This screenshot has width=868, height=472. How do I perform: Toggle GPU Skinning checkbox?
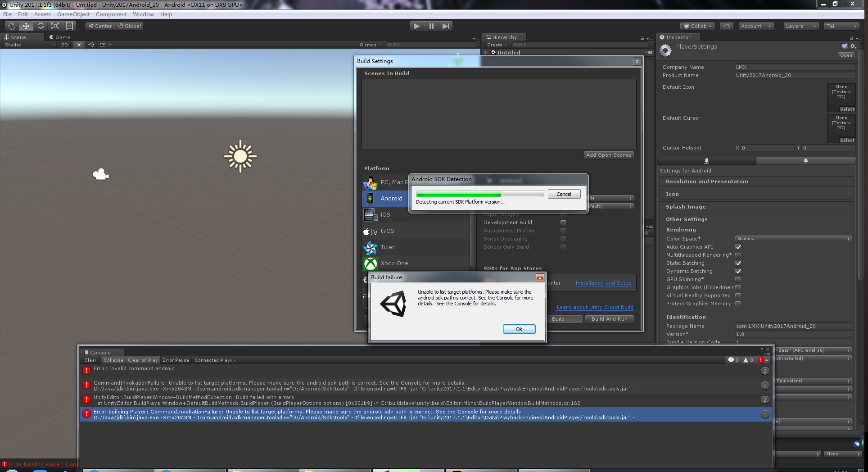738,279
